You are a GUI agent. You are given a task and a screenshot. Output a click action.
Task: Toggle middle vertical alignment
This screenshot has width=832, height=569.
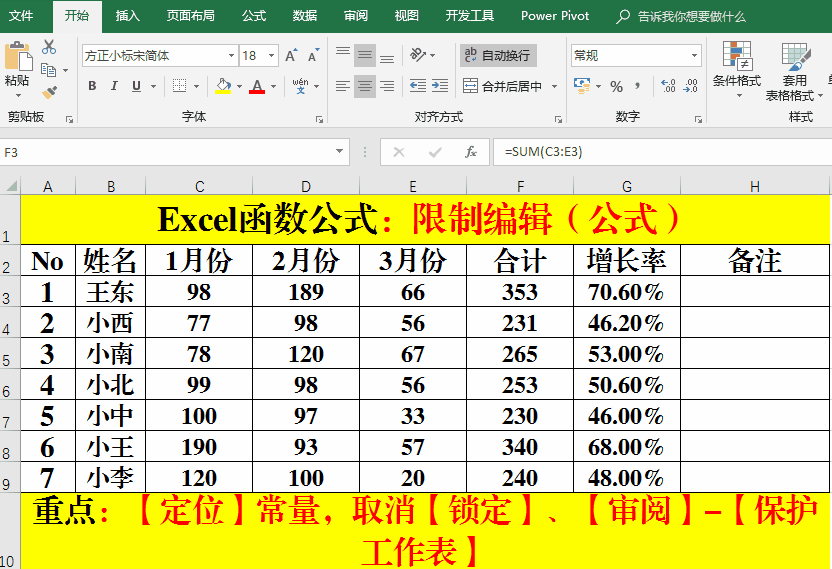click(x=365, y=55)
